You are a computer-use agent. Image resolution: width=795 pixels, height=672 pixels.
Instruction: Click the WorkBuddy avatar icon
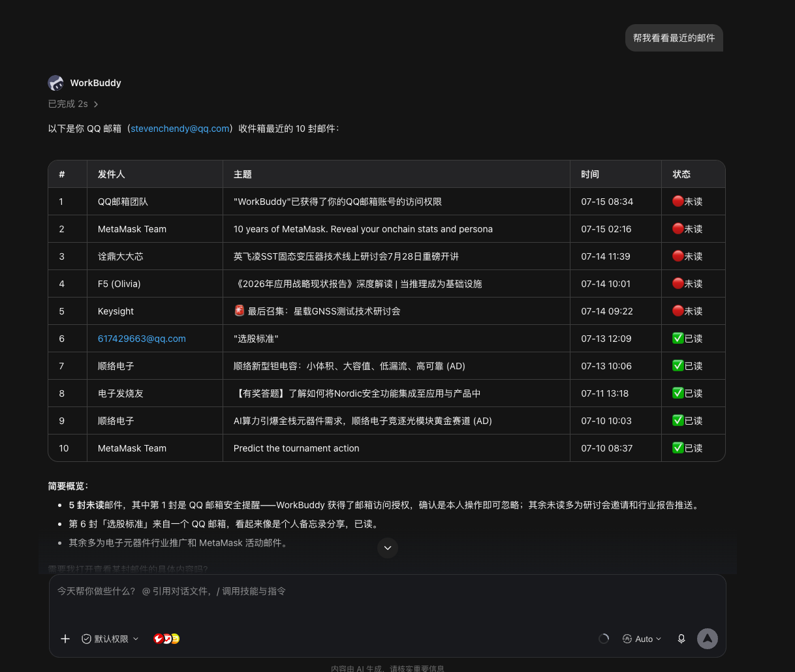tap(55, 83)
